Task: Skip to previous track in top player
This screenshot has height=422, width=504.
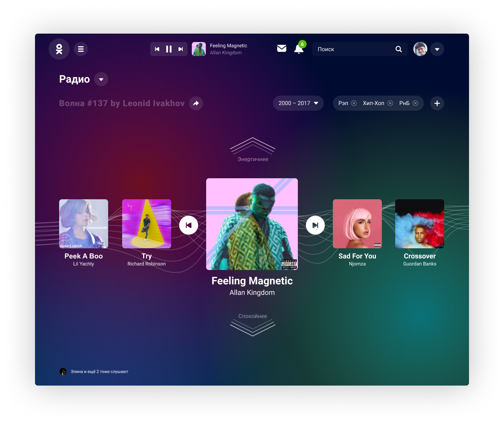Action: [x=157, y=49]
